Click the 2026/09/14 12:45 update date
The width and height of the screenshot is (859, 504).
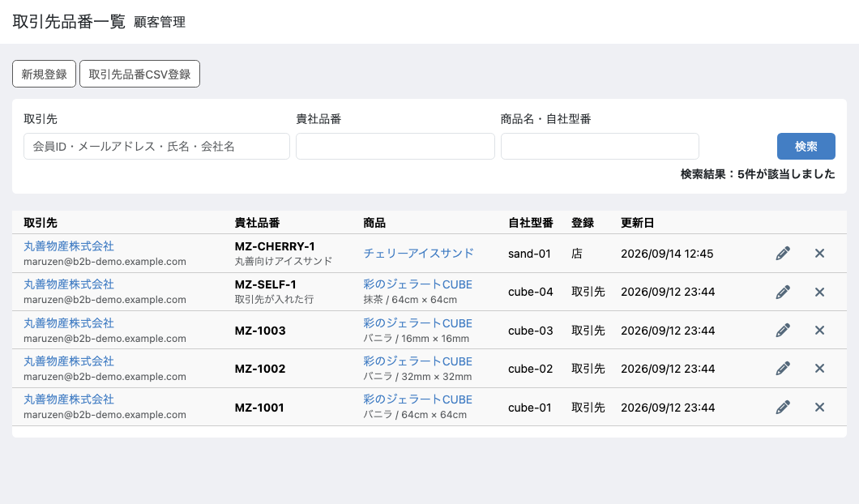tap(667, 254)
